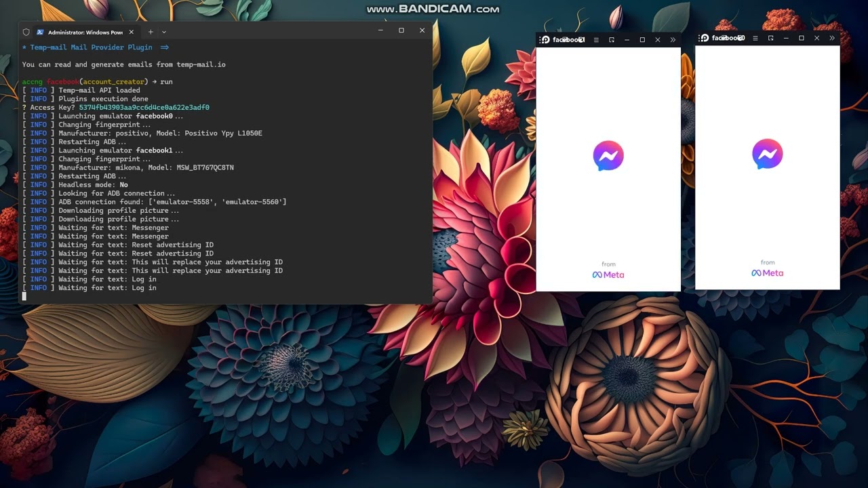Maximize the Windows PowerShell terminal window
This screenshot has width=868, height=488.
[401, 30]
